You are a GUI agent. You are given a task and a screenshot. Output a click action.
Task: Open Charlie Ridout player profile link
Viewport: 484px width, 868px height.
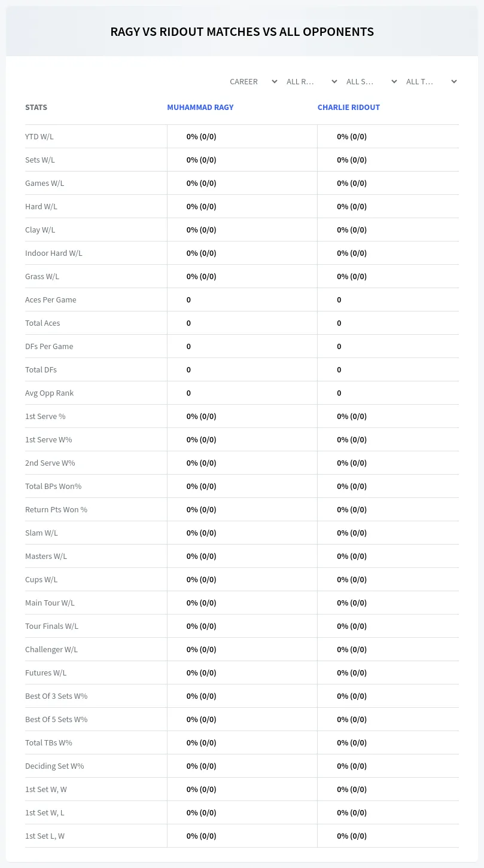349,108
